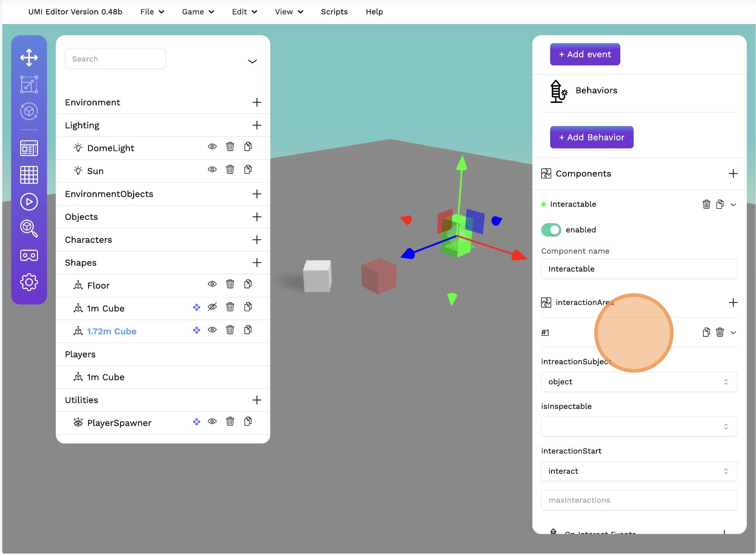Screen dimensions: 756x556
Task: Select the move tool in left toolbar
Action: click(x=29, y=58)
